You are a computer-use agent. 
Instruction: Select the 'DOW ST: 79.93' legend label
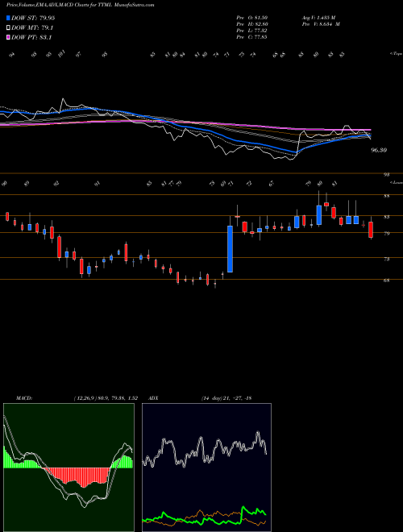(x=33, y=19)
